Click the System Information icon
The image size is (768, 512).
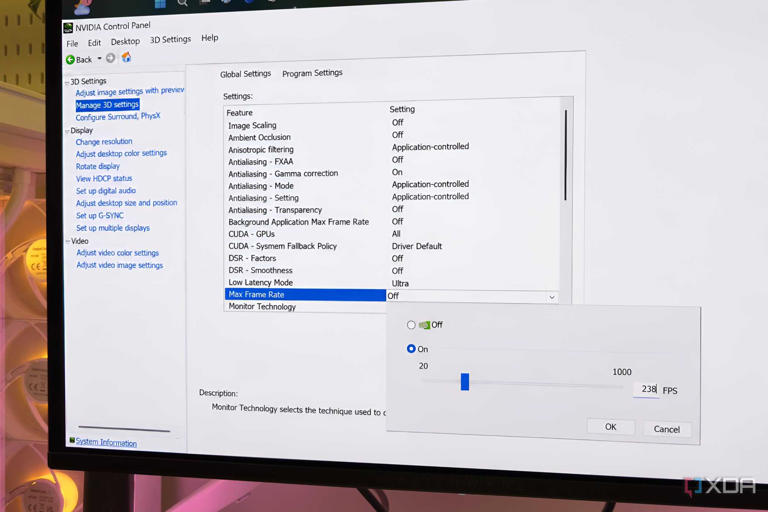[72, 440]
